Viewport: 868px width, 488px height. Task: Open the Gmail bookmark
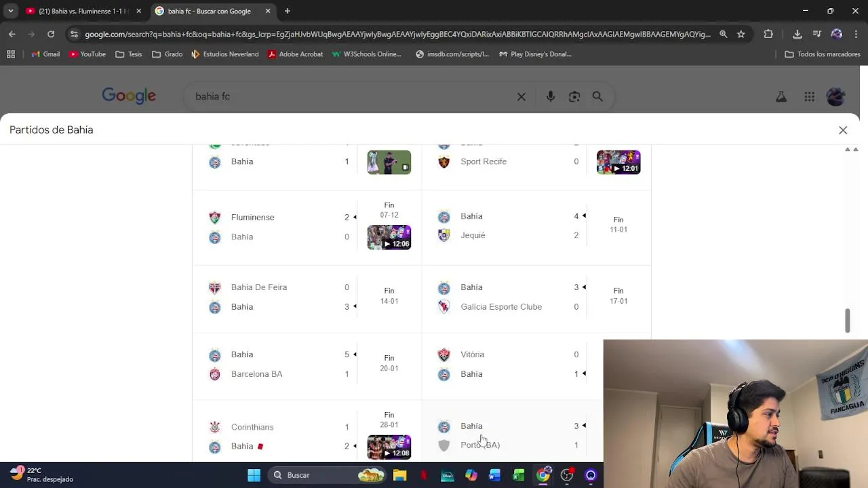(45, 54)
